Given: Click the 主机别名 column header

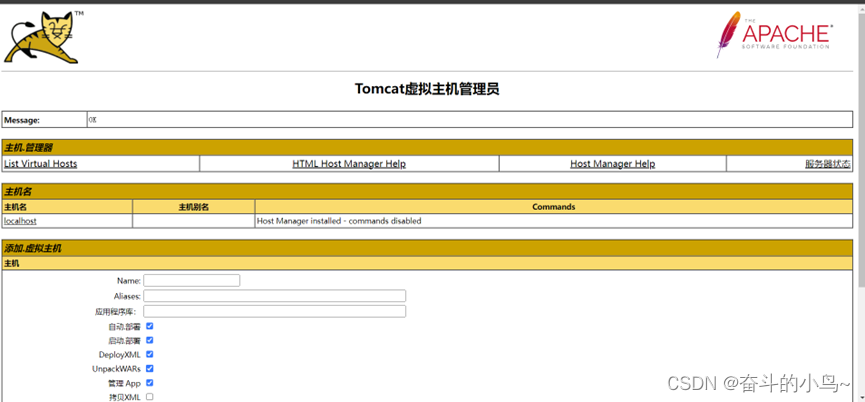Looking at the screenshot, I should pyautogui.click(x=194, y=207).
